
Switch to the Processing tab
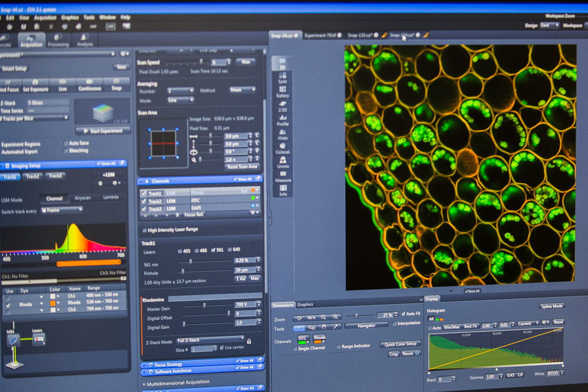(58, 40)
